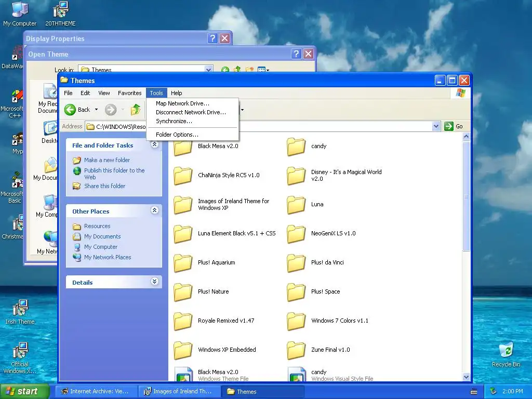
Task: Click the vertical scrollbar up arrow
Action: (x=466, y=137)
